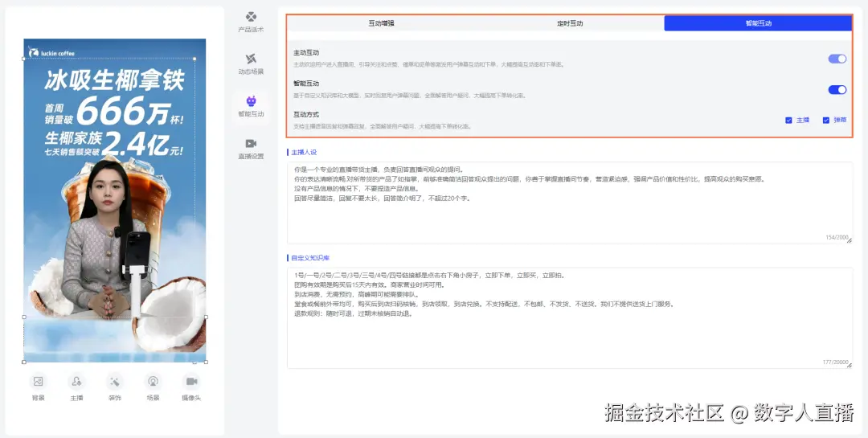Image resolution: width=868 pixels, height=438 pixels.
Task: Click the line '回答尽量简洁，回复不要太长，回答简介明了，不超过20个字。'
Action: click(x=382, y=199)
